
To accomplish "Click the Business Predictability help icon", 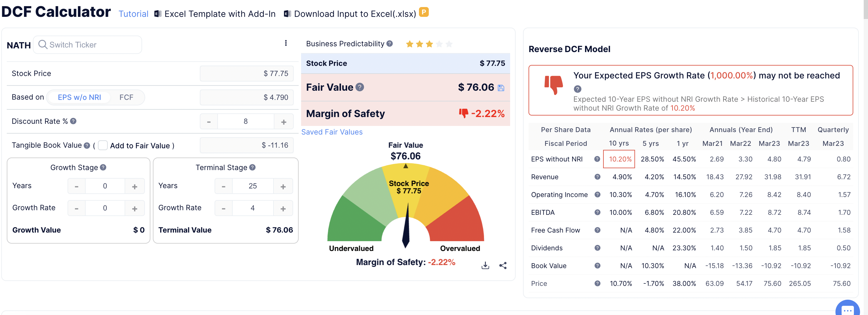I will pyautogui.click(x=389, y=44).
